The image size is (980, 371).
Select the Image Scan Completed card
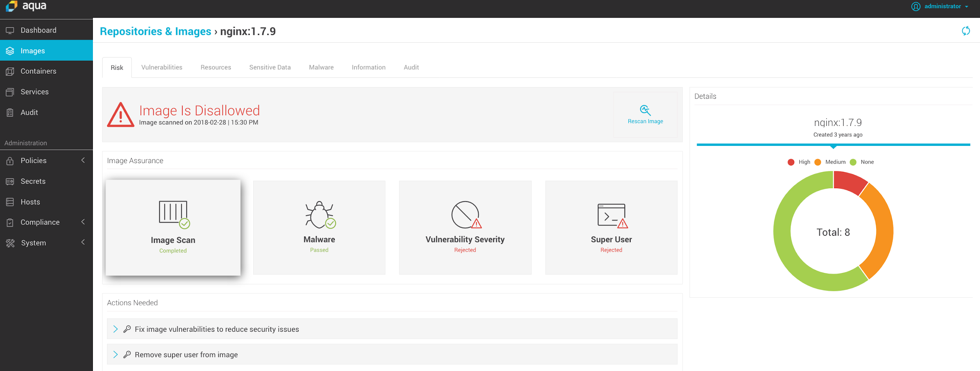(x=173, y=227)
